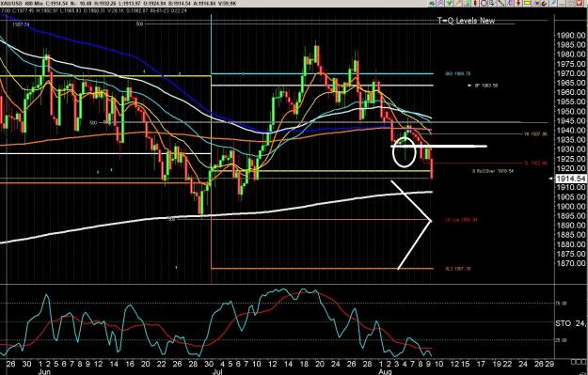The image size is (588, 375).
Task: Select the light-blue pencil toolbar icon
Action: coord(553,4)
